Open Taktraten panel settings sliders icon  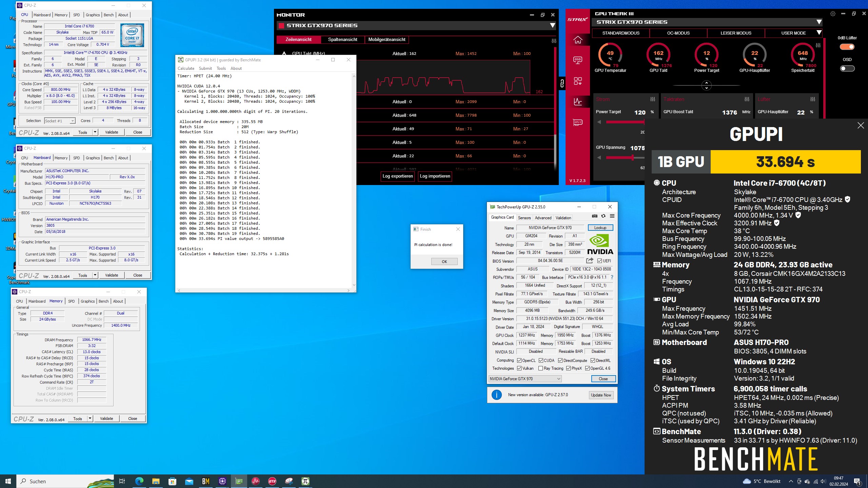pos(747,99)
